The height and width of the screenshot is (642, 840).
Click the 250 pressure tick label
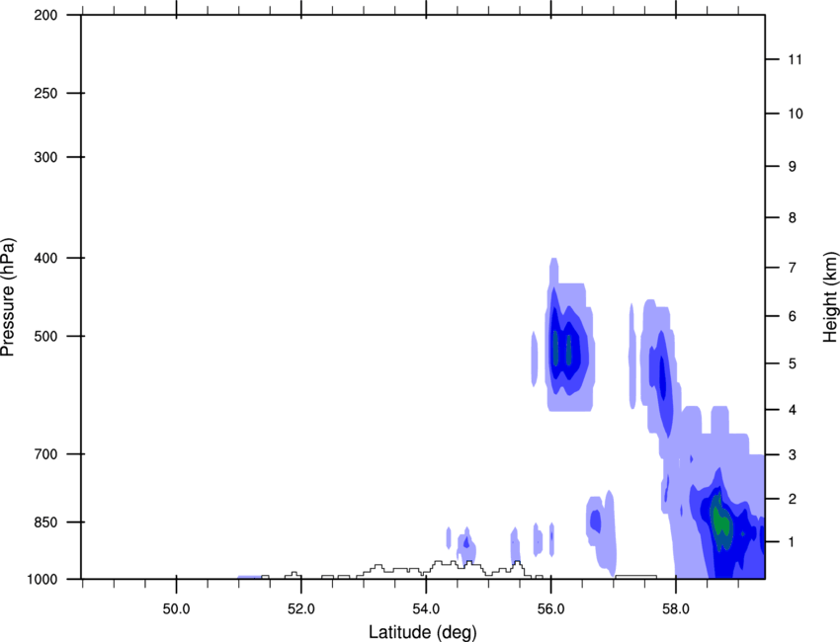tap(45, 93)
